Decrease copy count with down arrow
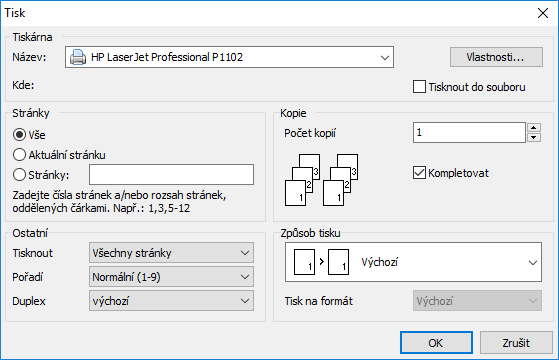559x360 pixels. pyautogui.click(x=534, y=137)
